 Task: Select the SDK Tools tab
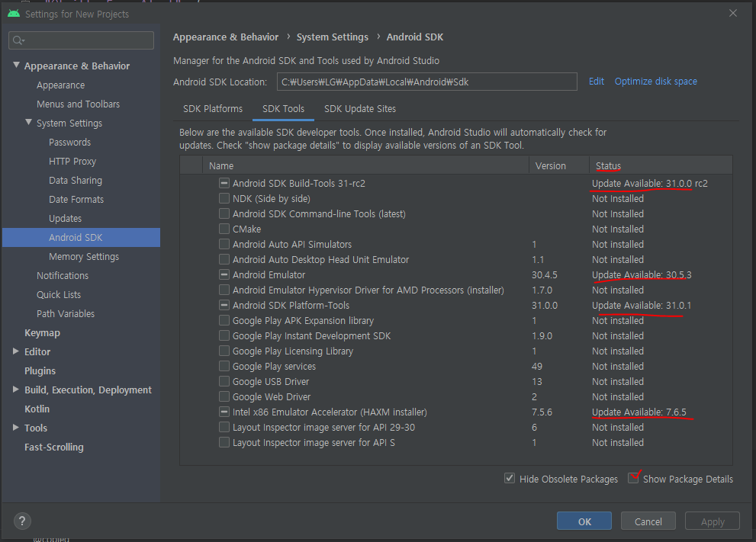point(284,109)
